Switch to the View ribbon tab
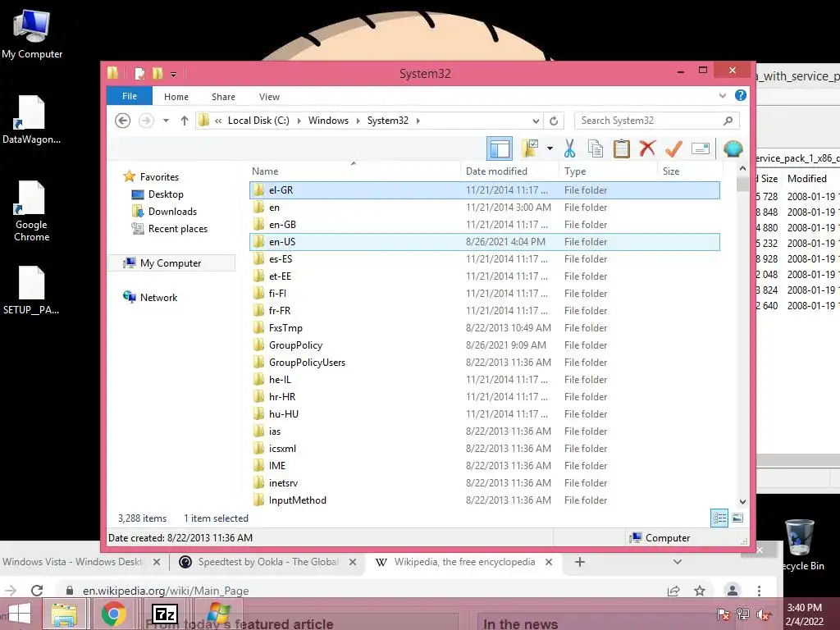 tap(269, 97)
